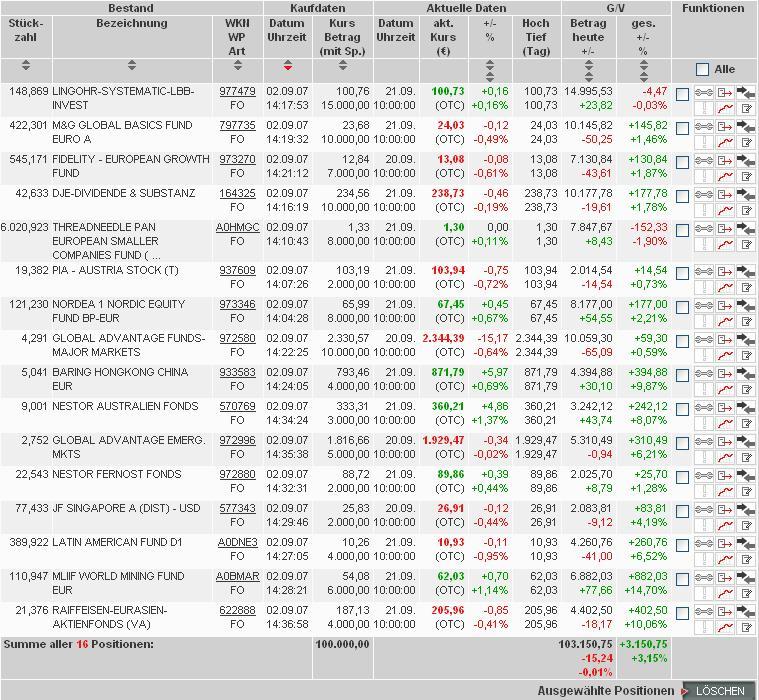Click trade arrows icon for GLOBAL ADVANTAGE MAJOR MARKETS
The width and height of the screenshot is (759, 700).
[x=746, y=339]
